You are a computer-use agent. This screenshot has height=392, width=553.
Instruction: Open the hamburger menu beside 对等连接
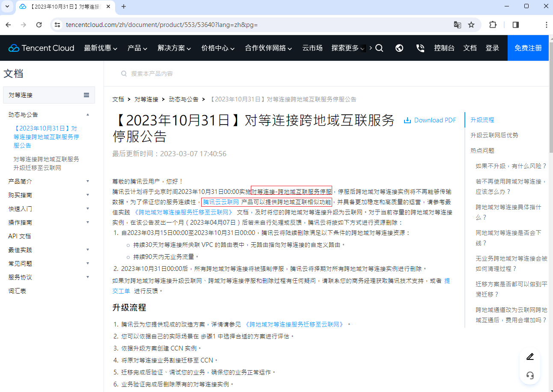86,95
